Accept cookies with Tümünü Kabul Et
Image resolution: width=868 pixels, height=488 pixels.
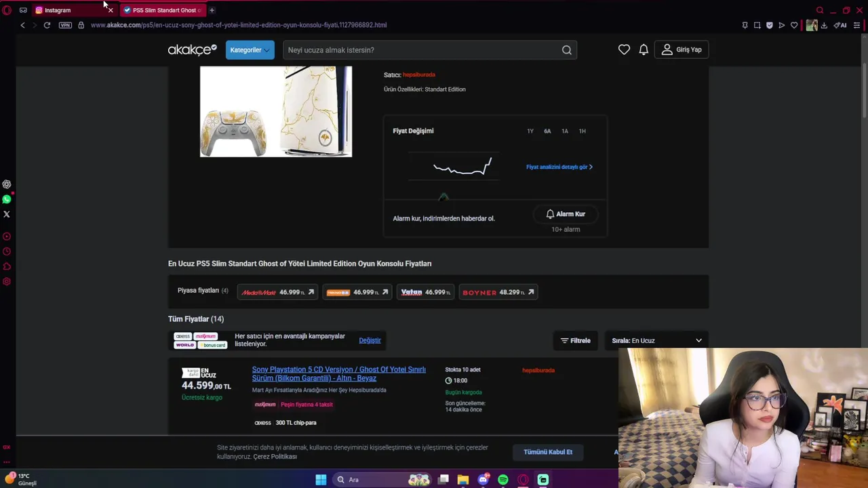coord(548,452)
